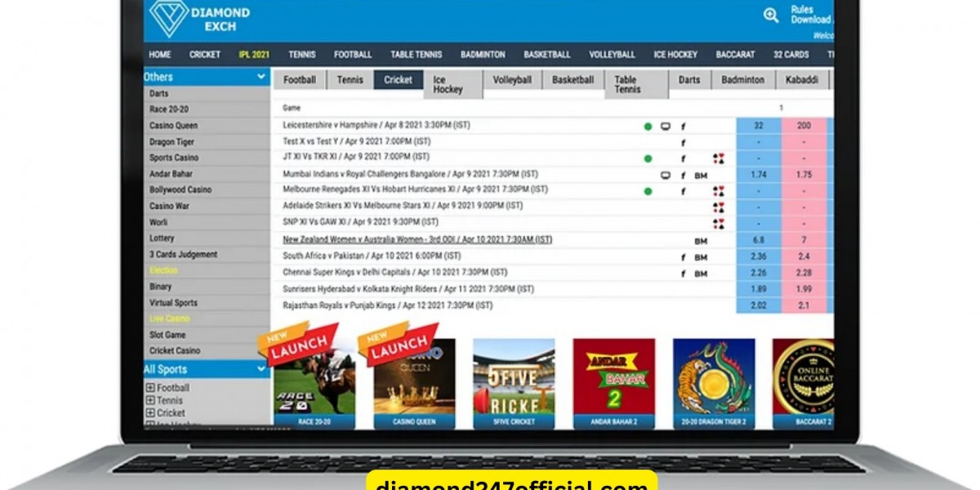Select Dragon Tiger in the sidebar
Viewport: 980px width, 490px height.
coord(171,142)
